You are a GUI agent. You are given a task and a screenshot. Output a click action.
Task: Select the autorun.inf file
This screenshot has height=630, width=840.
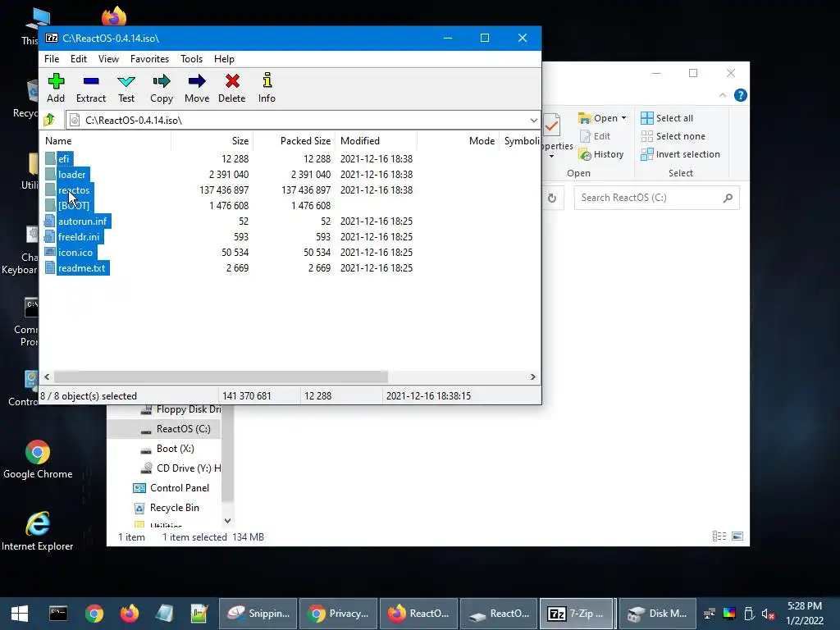coord(83,221)
